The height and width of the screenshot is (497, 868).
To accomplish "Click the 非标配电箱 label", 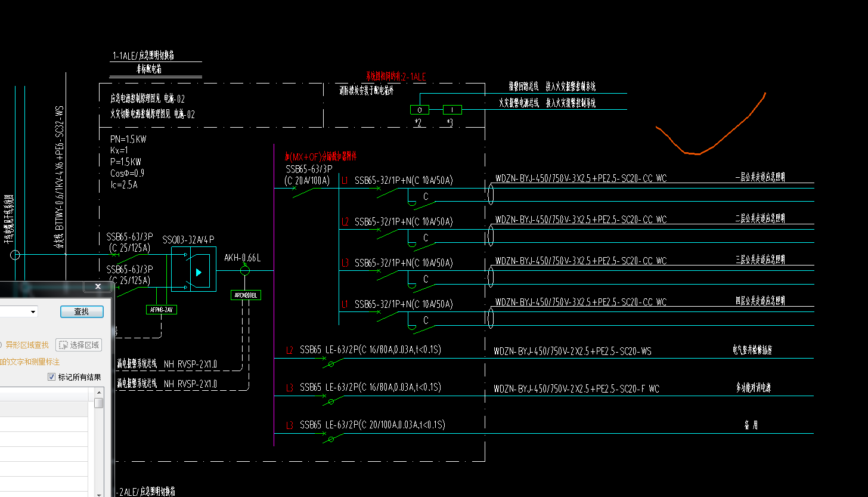I will pos(149,69).
